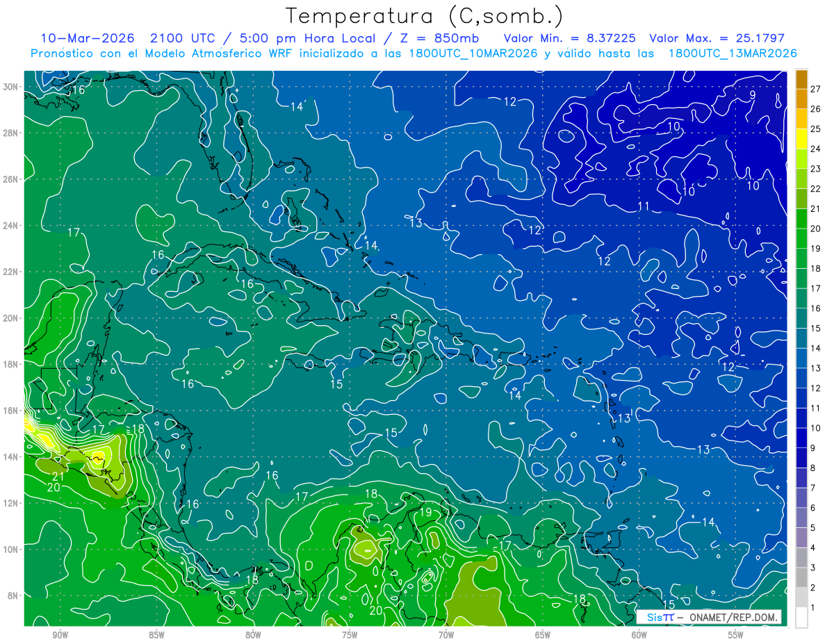This screenshot has height=644, width=834.
Task: Click the '55W' longitude axis label
Action: pos(736,635)
